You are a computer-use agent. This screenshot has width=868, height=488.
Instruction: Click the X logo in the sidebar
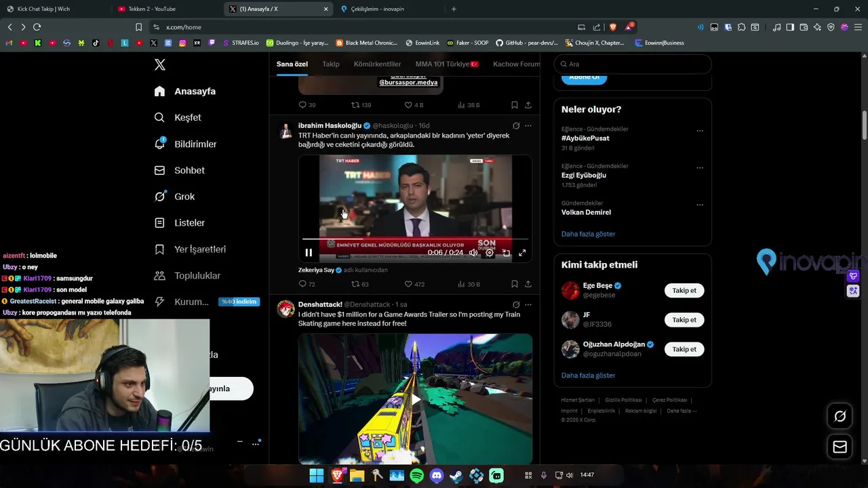pyautogui.click(x=160, y=65)
